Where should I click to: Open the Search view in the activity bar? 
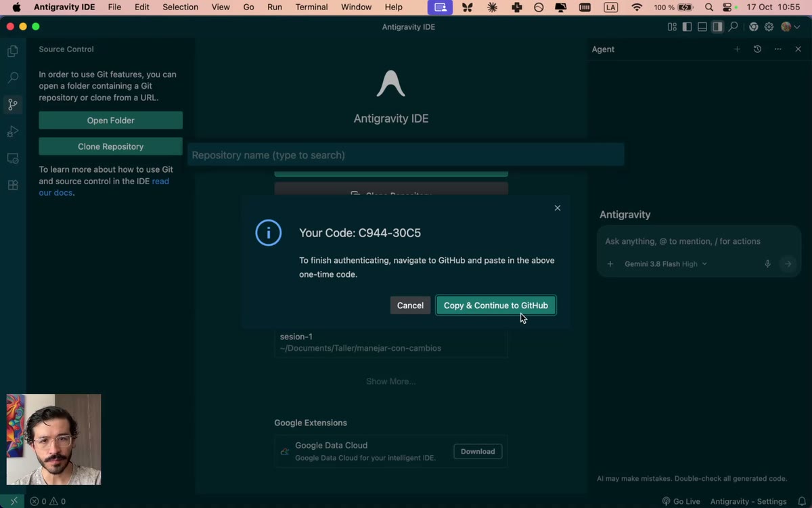click(12, 78)
